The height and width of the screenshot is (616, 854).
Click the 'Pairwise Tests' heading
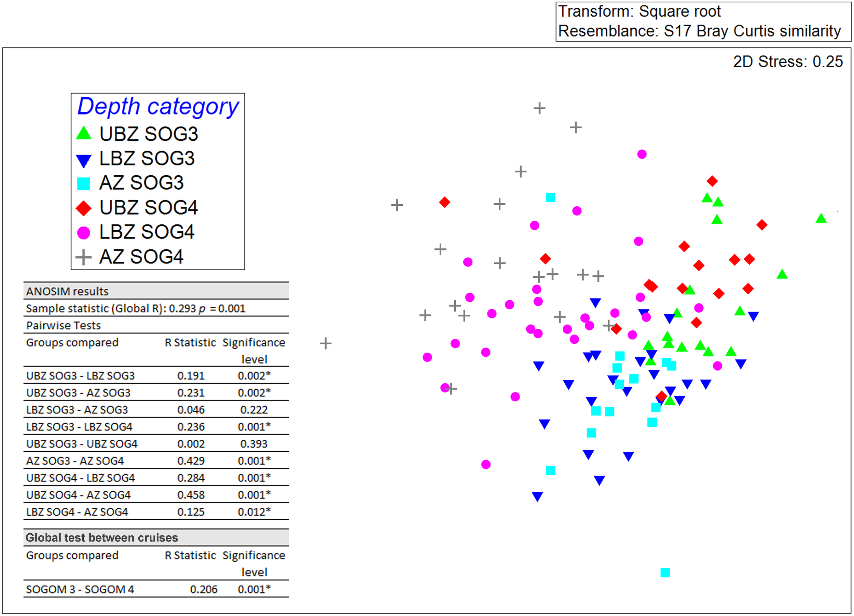(64, 325)
